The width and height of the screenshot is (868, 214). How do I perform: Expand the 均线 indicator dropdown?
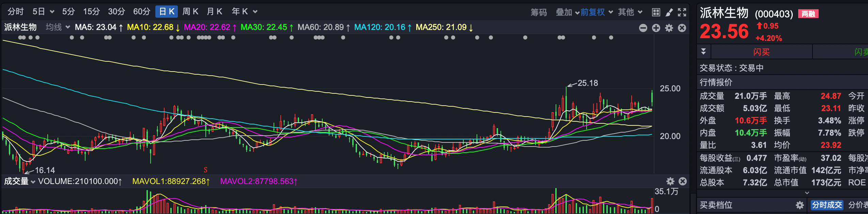[x=58, y=27]
